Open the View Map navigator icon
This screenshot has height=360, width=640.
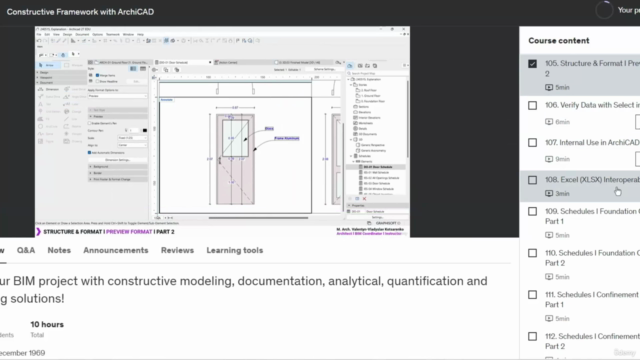(360, 66)
